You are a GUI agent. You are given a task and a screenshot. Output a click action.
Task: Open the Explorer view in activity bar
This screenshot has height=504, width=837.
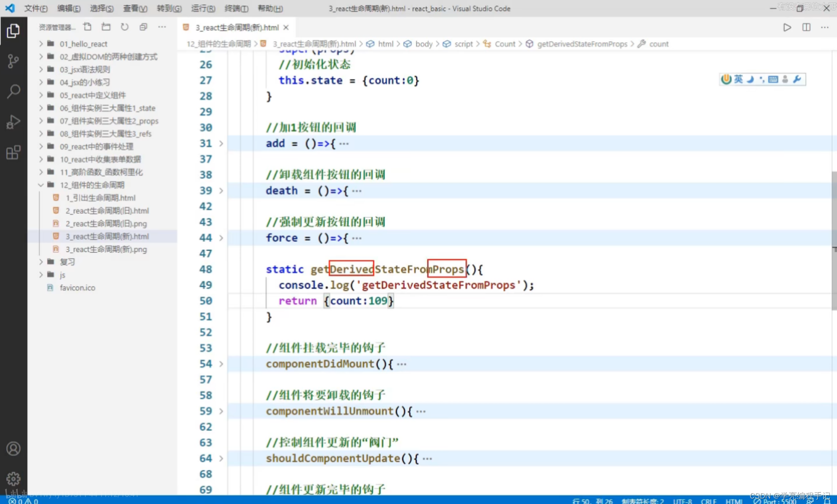(13, 31)
